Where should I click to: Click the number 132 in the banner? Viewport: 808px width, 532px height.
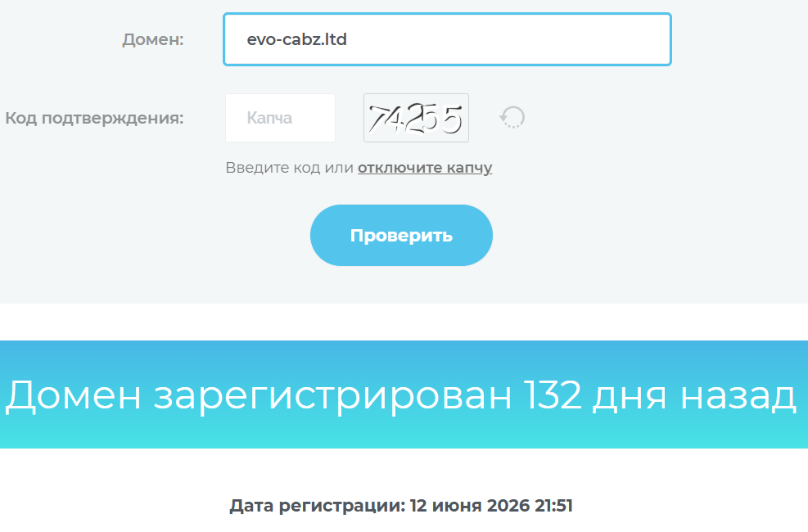(x=552, y=395)
